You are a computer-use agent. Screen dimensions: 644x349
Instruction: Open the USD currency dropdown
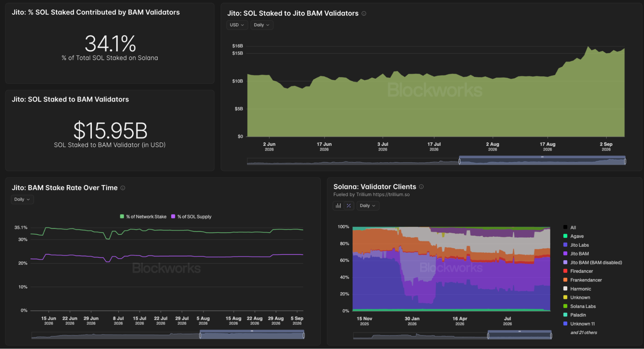237,25
